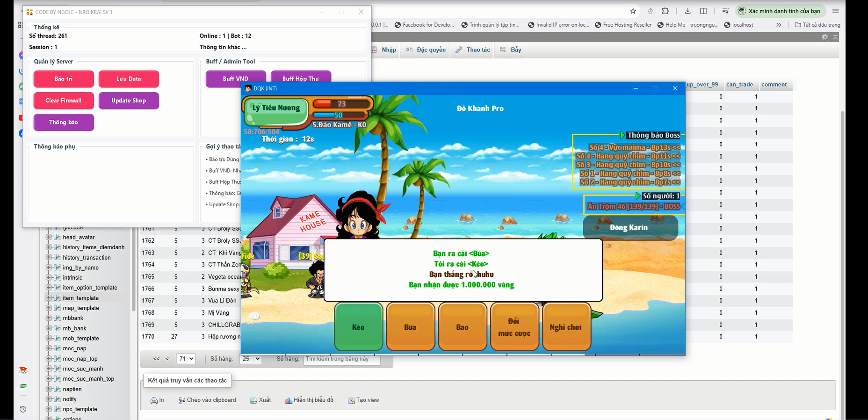Image resolution: width=868 pixels, height=420 pixels.
Task: Click the Update Shop button
Action: click(x=129, y=101)
